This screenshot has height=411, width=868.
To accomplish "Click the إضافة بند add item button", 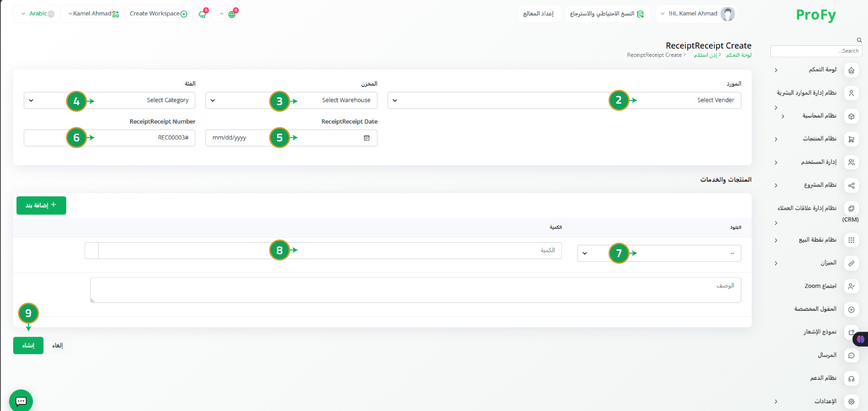I will [x=41, y=206].
